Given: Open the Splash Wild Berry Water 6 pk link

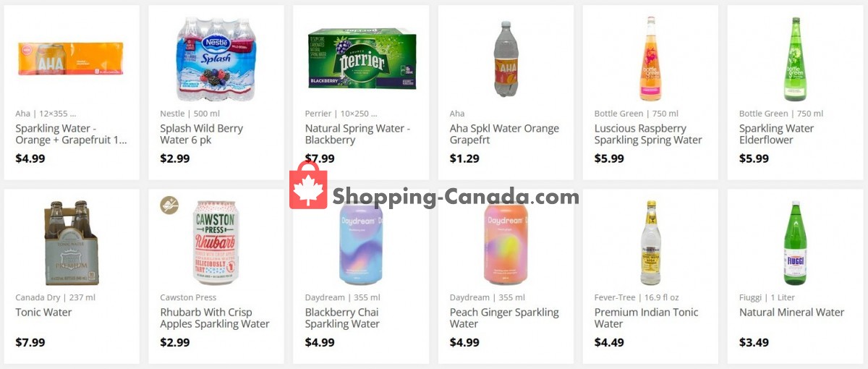Looking at the screenshot, I should pyautogui.click(x=201, y=135).
